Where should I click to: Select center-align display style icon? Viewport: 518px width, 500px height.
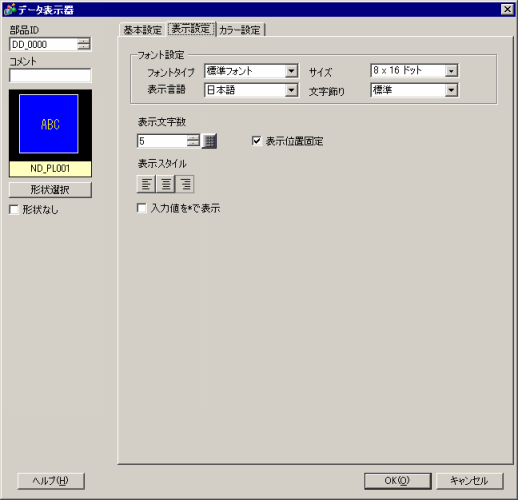[x=166, y=184]
